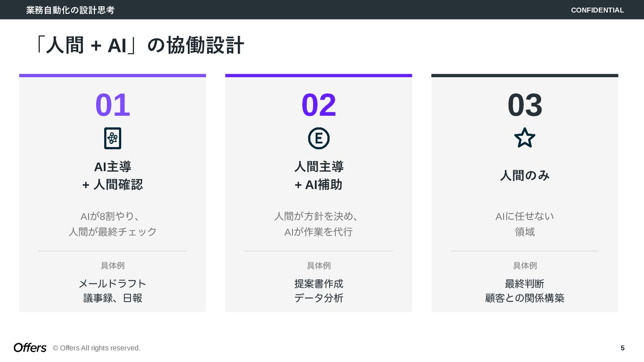Select the 人間のみ heading

pyautogui.click(x=525, y=175)
